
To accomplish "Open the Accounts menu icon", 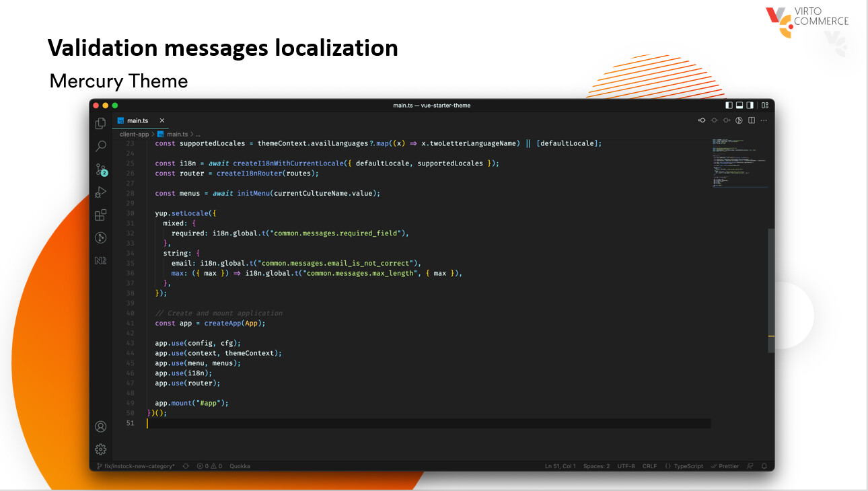I will pos(100,426).
